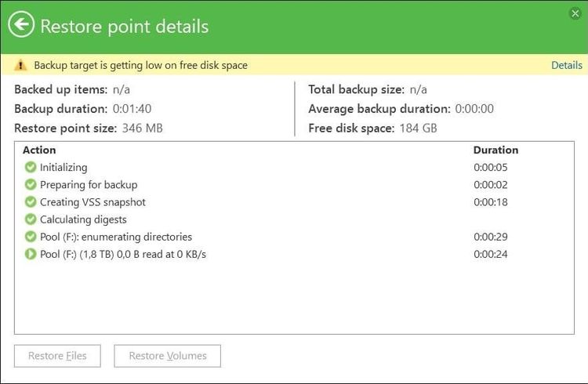Click the Duration column header
Viewport: 588px width, 384px height.
pyautogui.click(x=495, y=150)
